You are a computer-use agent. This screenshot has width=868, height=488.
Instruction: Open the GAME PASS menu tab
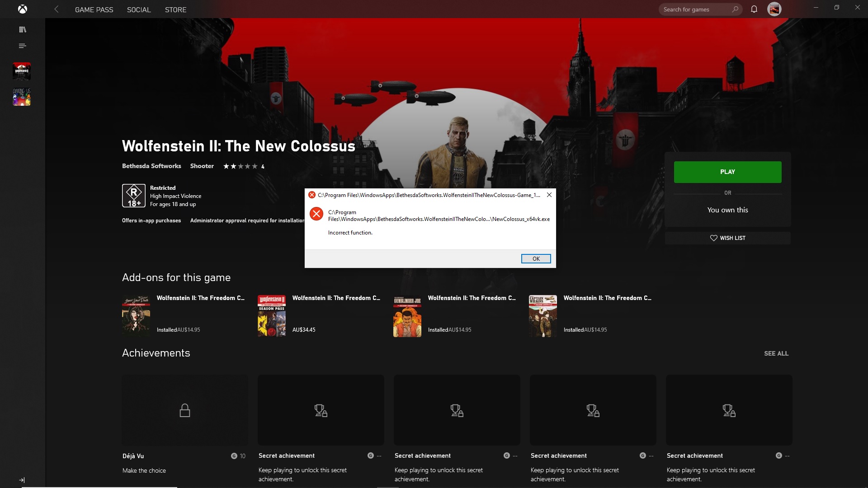point(94,9)
